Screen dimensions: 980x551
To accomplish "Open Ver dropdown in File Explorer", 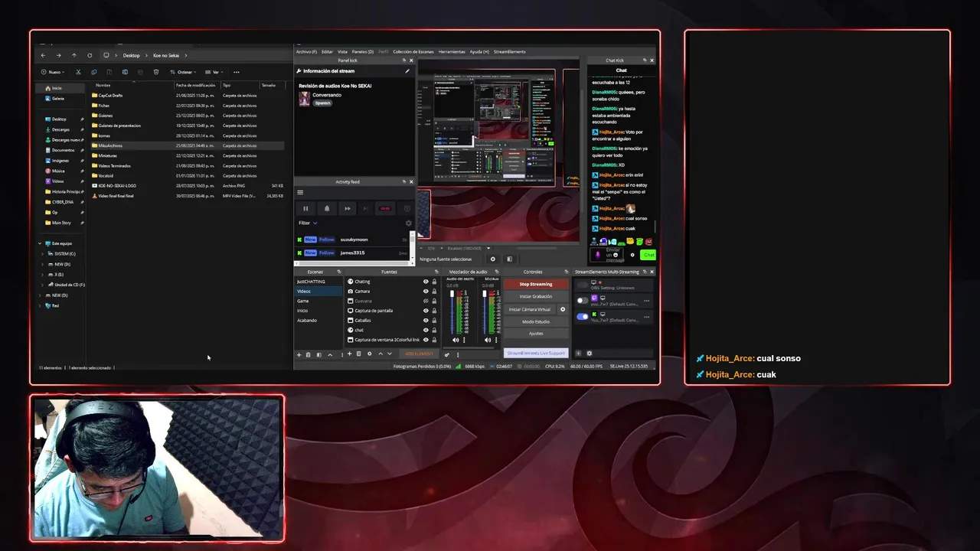I will [214, 72].
